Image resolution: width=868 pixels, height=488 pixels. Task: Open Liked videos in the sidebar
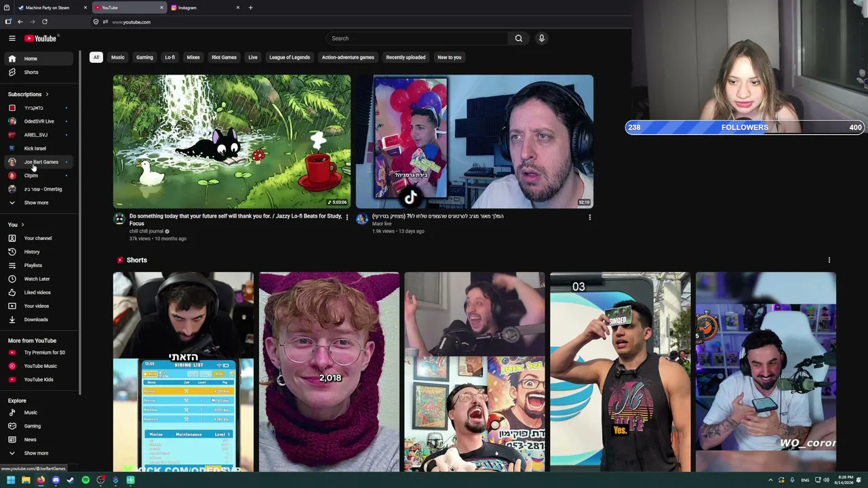click(38, 292)
